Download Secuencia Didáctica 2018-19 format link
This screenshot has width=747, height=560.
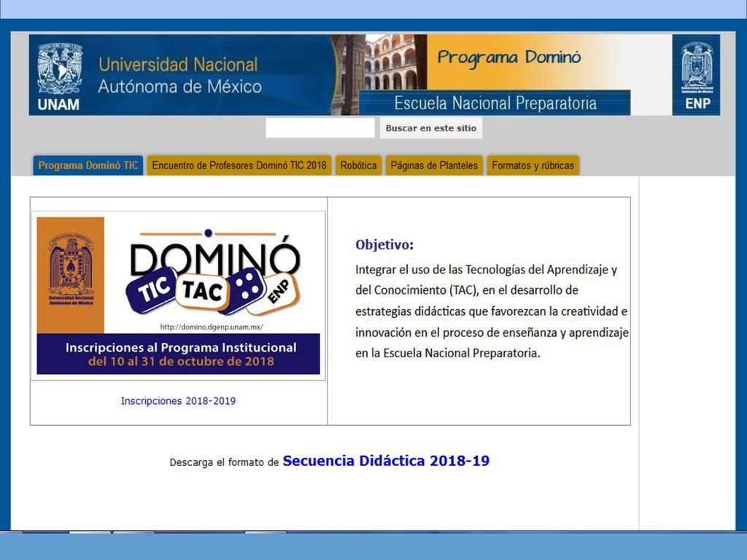coord(386,461)
